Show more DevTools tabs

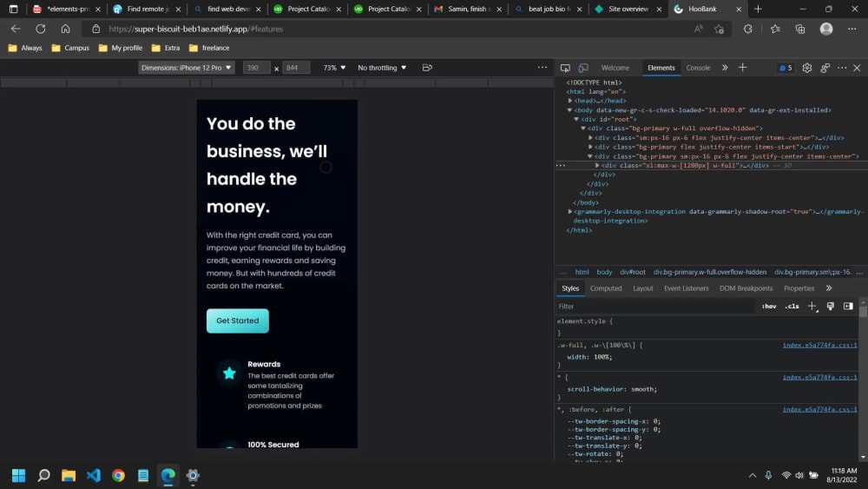coord(725,68)
